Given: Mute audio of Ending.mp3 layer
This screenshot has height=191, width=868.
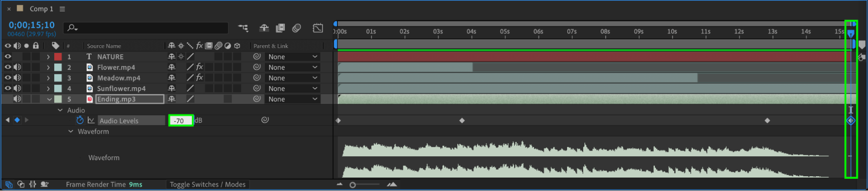Looking at the screenshot, I should coord(17,99).
